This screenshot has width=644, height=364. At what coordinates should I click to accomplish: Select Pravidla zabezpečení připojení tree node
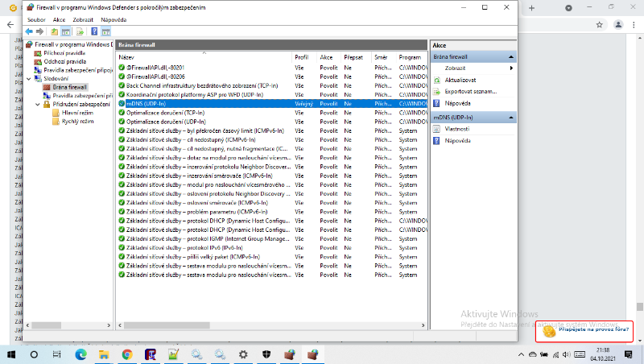[78, 70]
